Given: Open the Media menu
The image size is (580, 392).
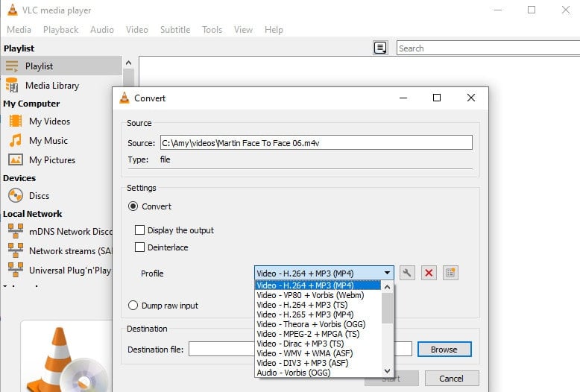Looking at the screenshot, I should [x=19, y=30].
